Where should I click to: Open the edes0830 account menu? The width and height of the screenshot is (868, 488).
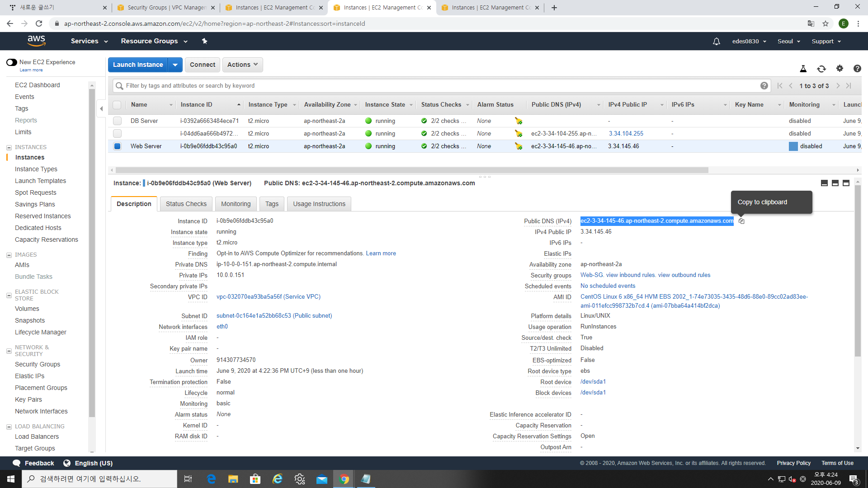point(750,42)
